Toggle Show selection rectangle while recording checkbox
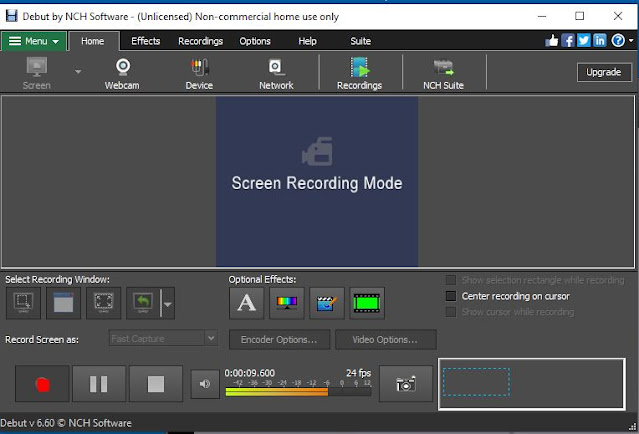639x434 pixels. [x=451, y=280]
